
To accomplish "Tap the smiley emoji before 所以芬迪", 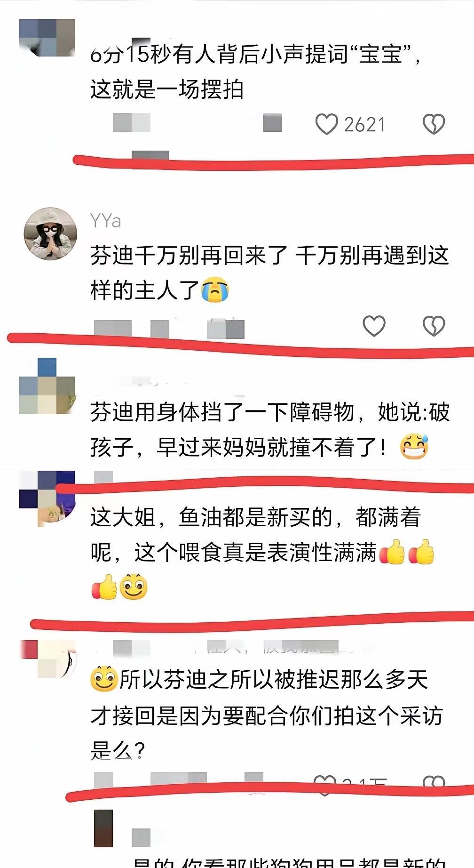I will coord(104,679).
